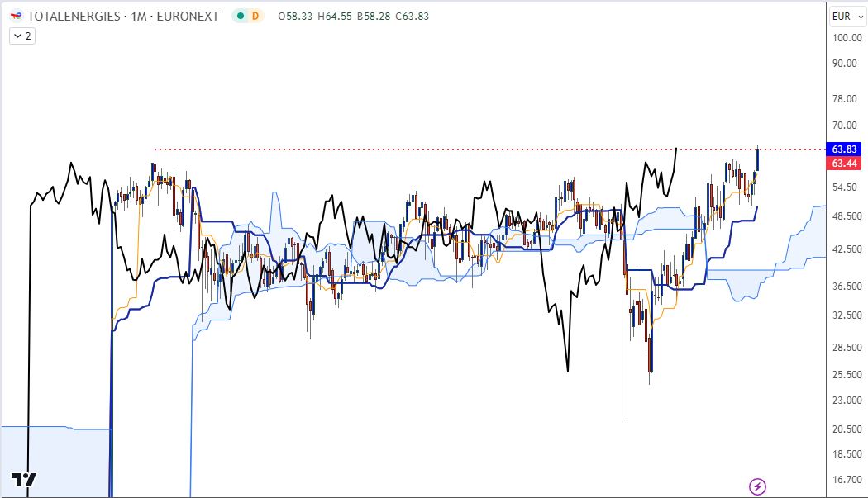Viewport: 868px width, 498px height.
Task: Click the red 63.44 price label
Action: [844, 164]
